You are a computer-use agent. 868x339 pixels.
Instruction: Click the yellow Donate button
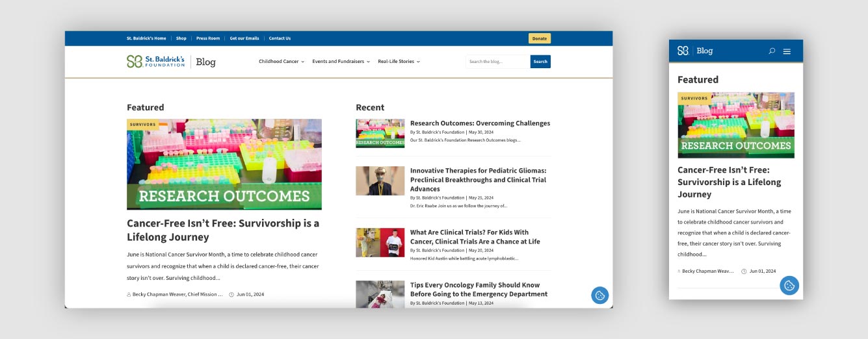coord(540,38)
